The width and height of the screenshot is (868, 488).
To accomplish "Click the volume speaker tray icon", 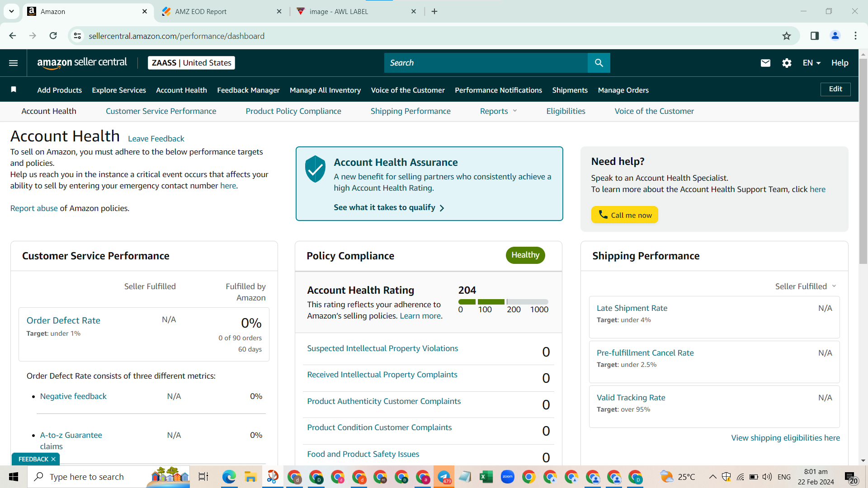I will (767, 477).
